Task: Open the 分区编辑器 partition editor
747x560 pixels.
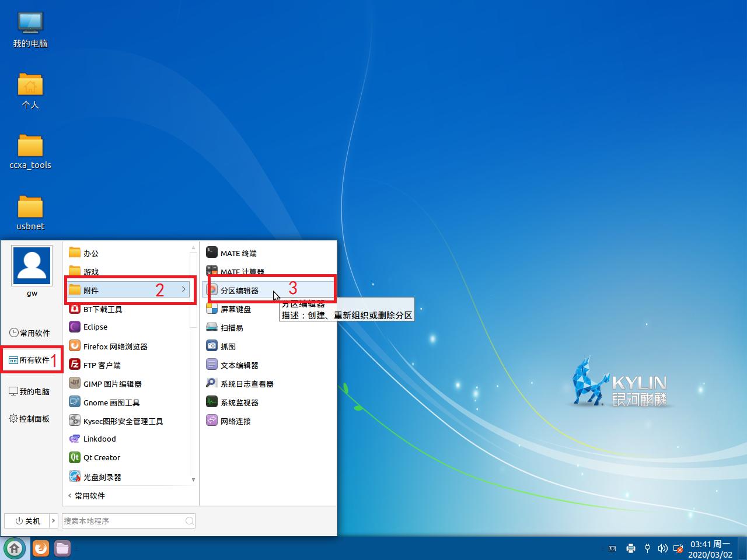Action: coord(241,290)
